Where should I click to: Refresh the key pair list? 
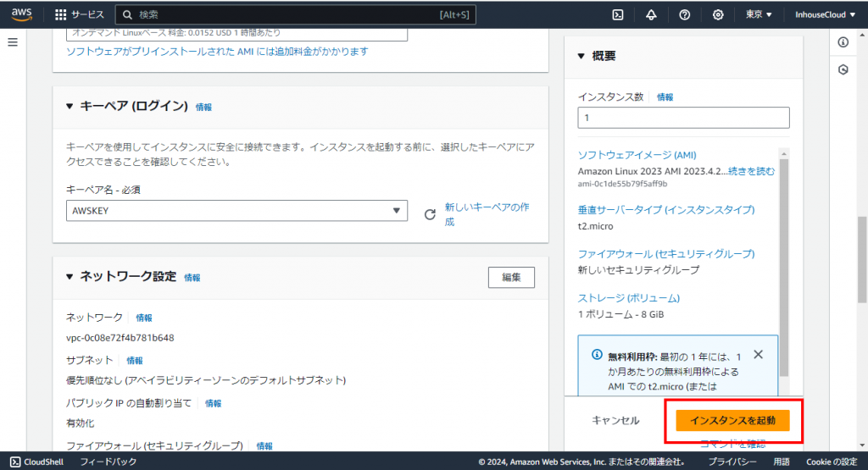[x=429, y=214]
